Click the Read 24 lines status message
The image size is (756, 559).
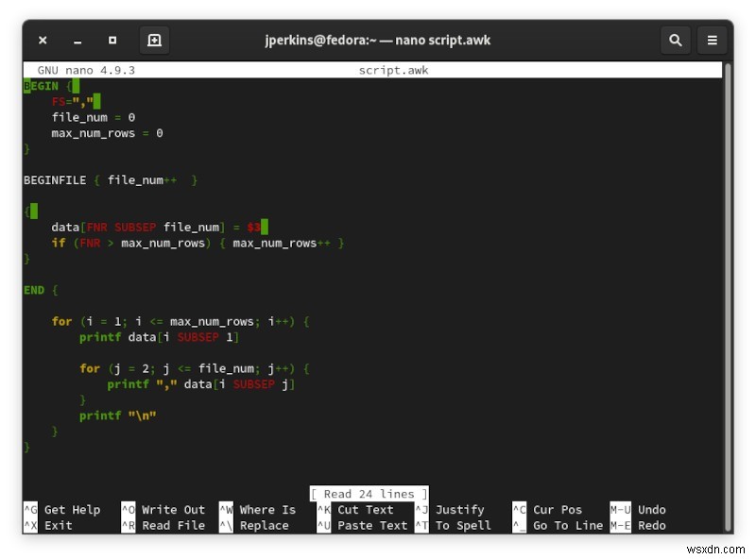369,494
